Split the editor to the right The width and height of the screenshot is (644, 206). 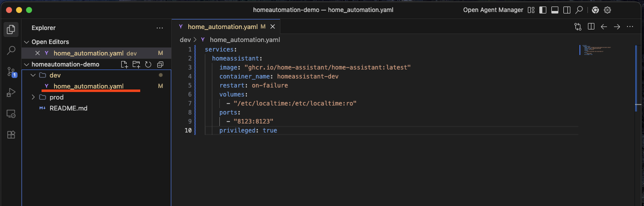pyautogui.click(x=591, y=26)
